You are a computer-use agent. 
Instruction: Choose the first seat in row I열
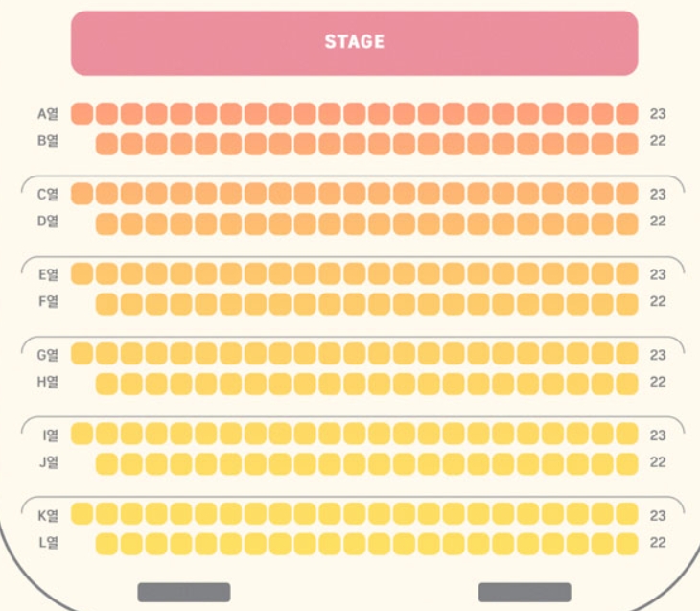pyautogui.click(x=82, y=434)
